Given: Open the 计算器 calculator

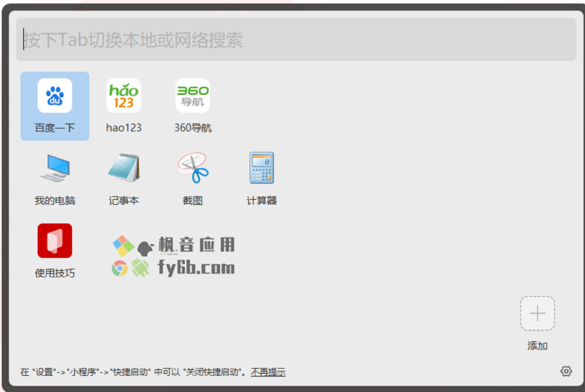Looking at the screenshot, I should (x=261, y=178).
